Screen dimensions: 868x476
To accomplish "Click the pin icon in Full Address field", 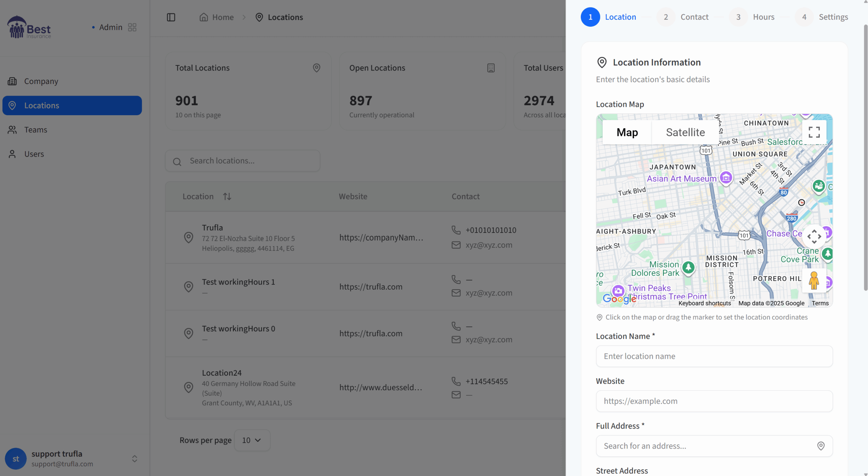I will pyautogui.click(x=821, y=446).
